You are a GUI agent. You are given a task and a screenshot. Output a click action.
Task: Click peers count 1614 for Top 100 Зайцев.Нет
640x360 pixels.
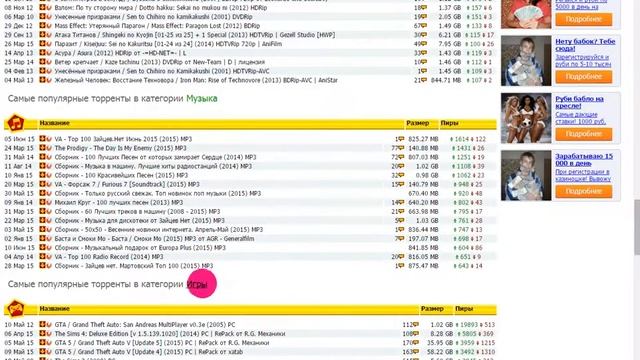coord(462,139)
